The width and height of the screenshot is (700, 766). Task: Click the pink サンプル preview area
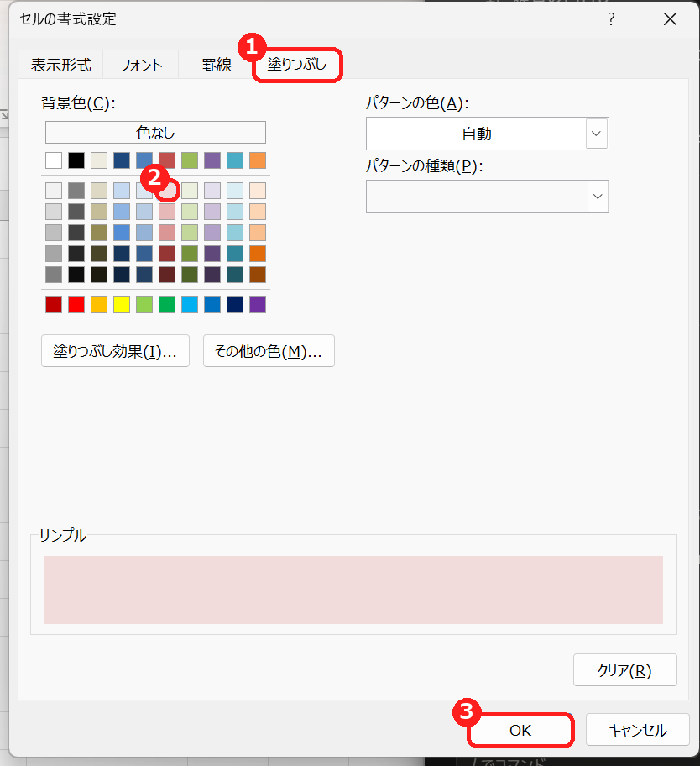(353, 590)
